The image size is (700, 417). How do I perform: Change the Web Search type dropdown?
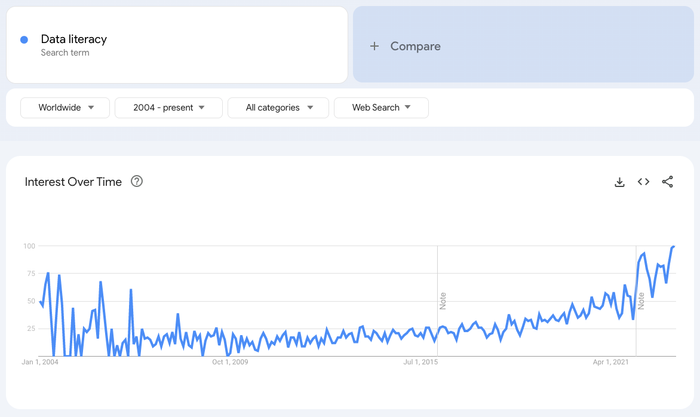(x=381, y=108)
